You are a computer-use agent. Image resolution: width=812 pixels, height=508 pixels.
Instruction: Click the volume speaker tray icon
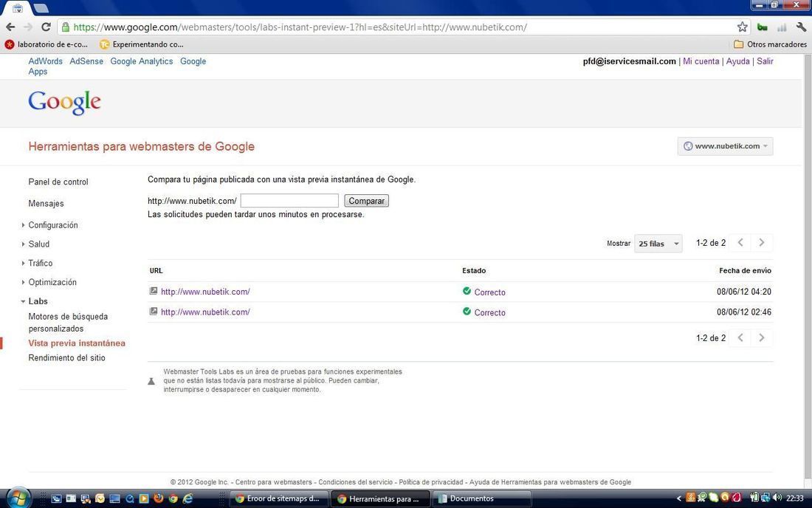(777, 498)
